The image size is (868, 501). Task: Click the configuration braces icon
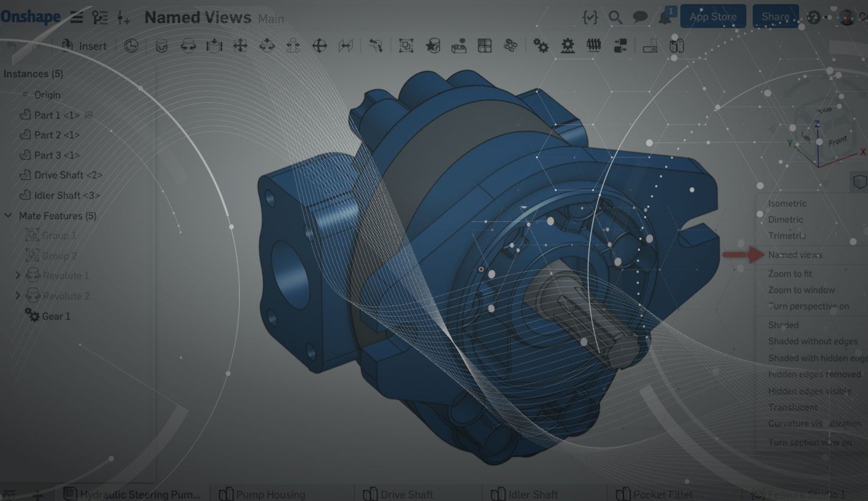(x=590, y=18)
